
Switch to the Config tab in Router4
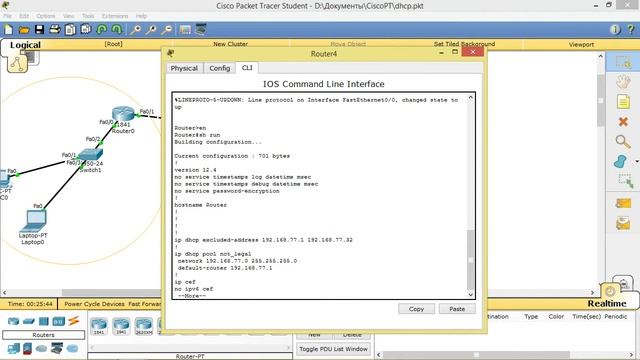pyautogui.click(x=220, y=68)
